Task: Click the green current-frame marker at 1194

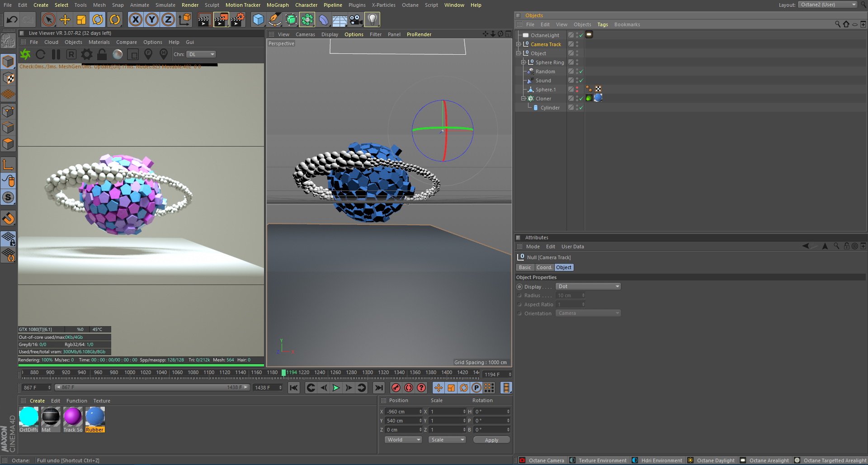Action: point(283,373)
